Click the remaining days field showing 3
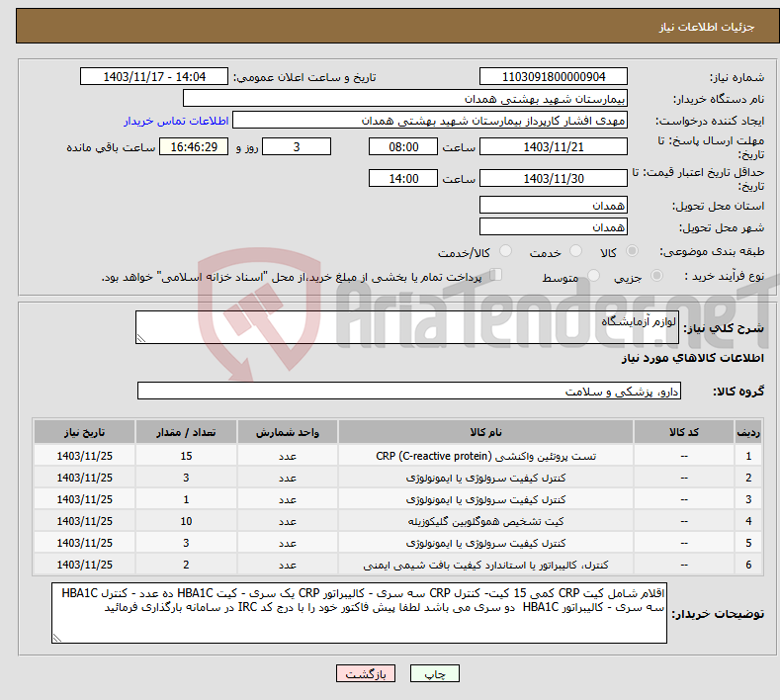 pyautogui.click(x=297, y=146)
